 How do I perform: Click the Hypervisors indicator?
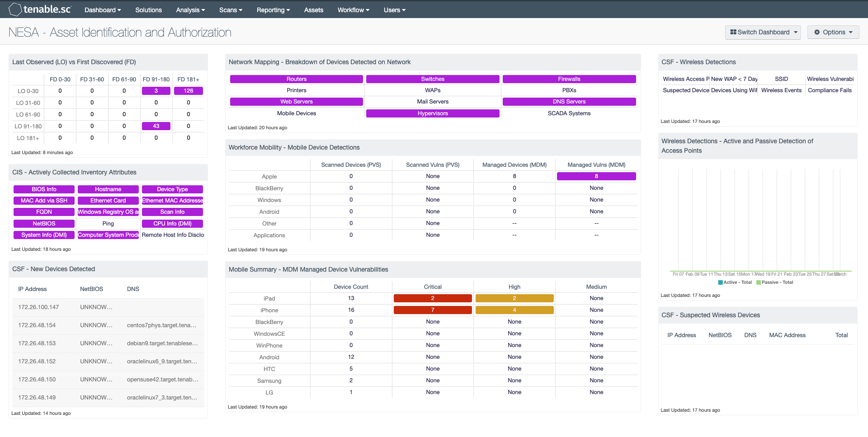tap(433, 113)
